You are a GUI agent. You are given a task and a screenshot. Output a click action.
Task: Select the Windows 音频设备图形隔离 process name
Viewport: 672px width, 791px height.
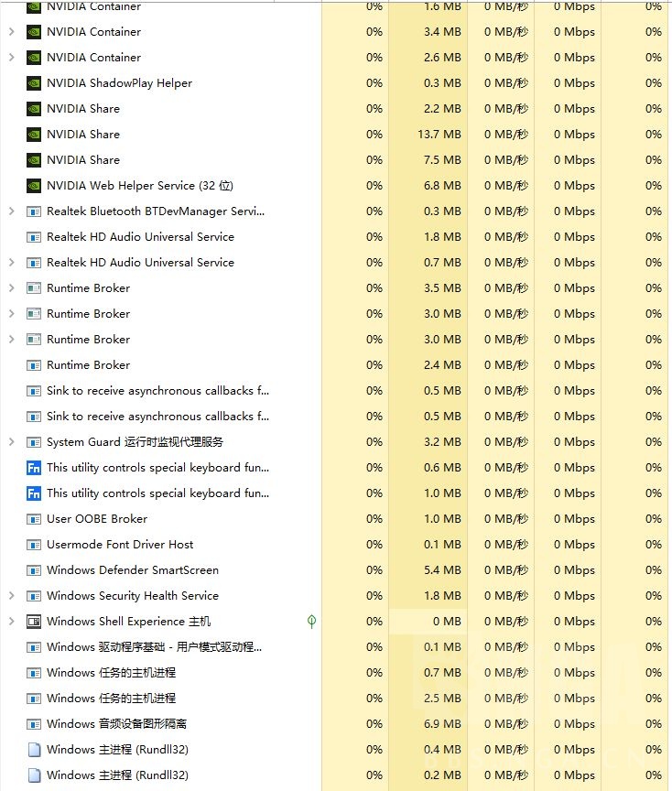click(116, 724)
